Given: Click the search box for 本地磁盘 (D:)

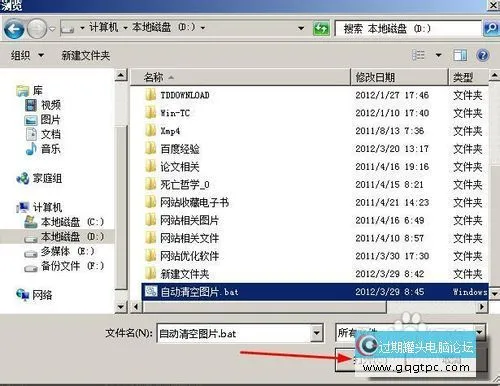Looking at the screenshot, I should pos(408,29).
